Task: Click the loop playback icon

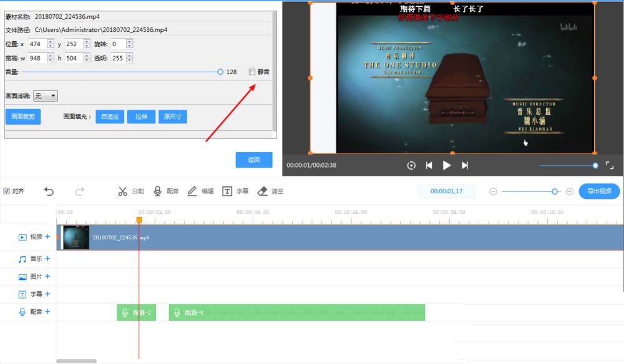Action: [411, 165]
